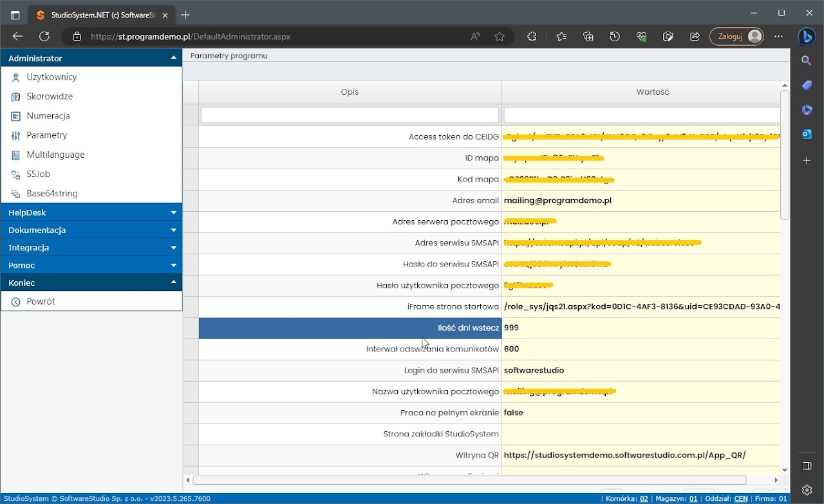
Task: Click the Opis column header
Action: [350, 92]
